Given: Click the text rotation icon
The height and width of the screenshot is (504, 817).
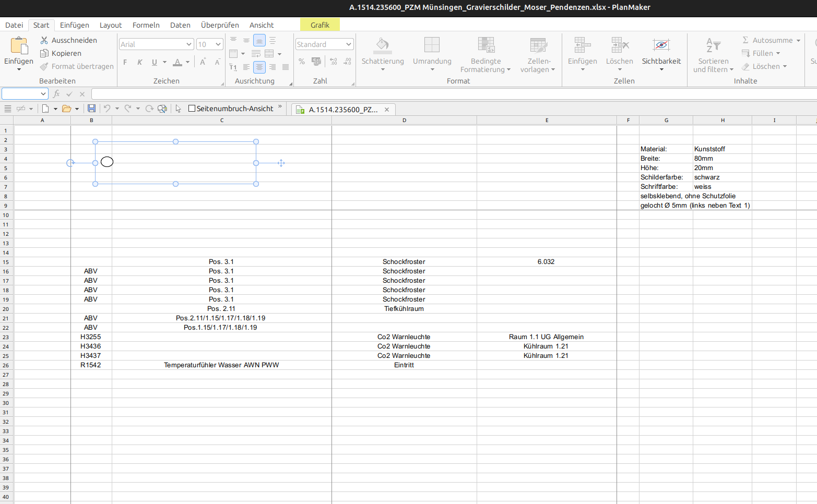Looking at the screenshot, I should pos(233,67).
